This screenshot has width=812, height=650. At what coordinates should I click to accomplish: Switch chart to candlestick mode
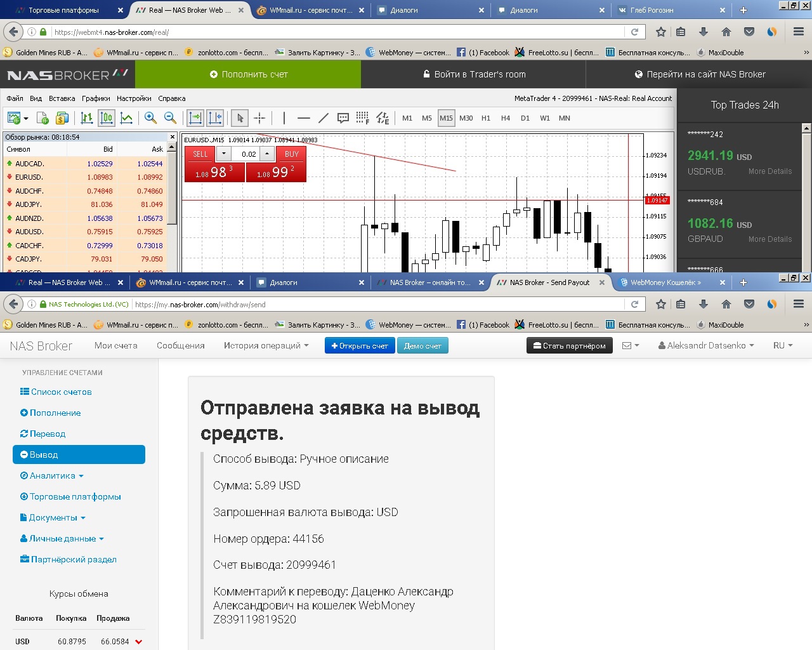tap(107, 118)
